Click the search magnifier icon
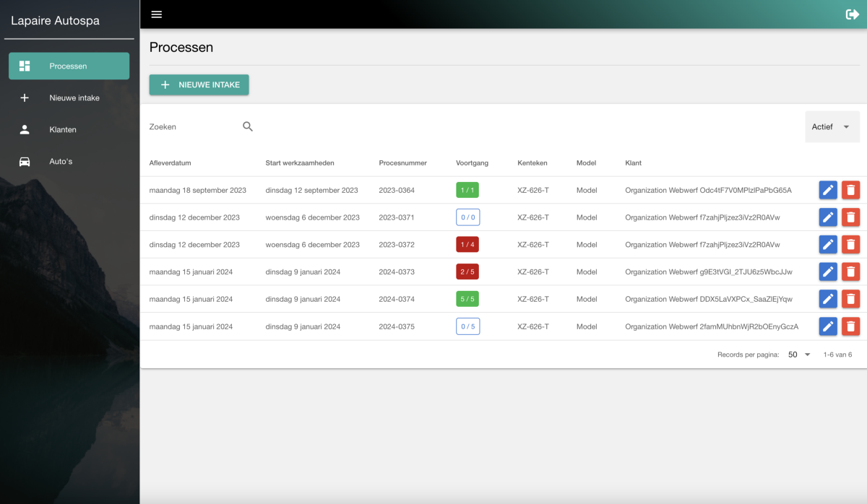 (248, 126)
